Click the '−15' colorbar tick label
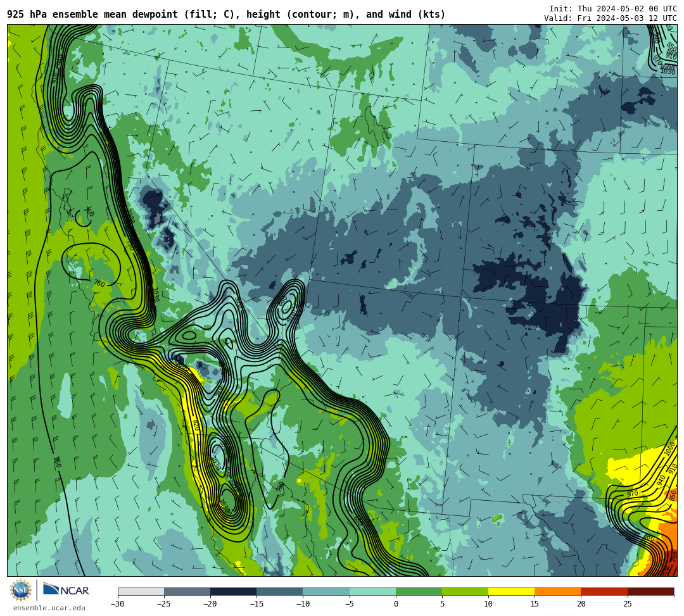The width and height of the screenshot is (684, 616). tap(256, 604)
